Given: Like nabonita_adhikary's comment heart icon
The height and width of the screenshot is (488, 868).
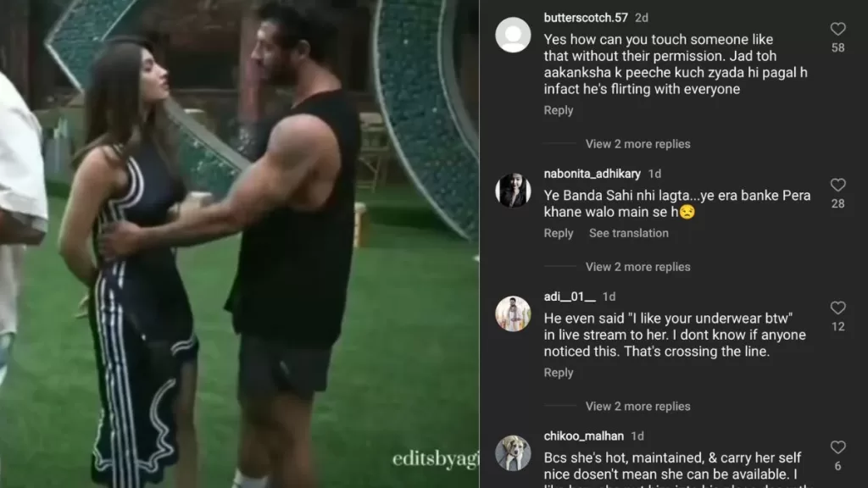Looking at the screenshot, I should (837, 185).
